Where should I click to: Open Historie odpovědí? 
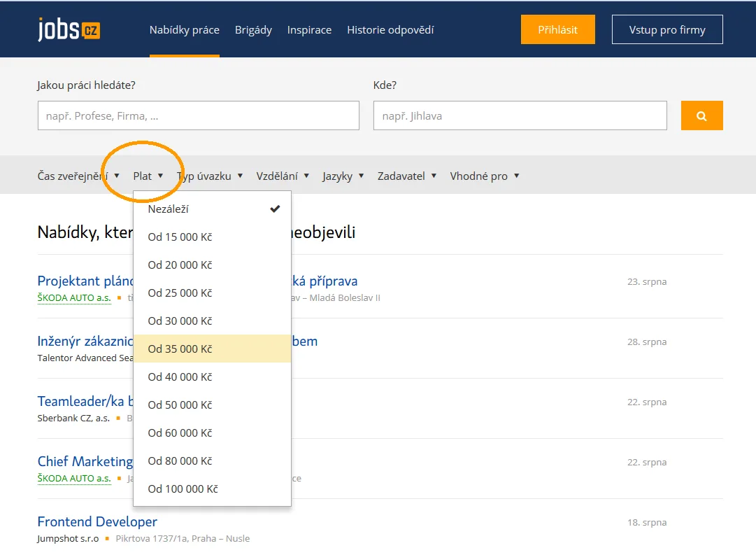[390, 30]
